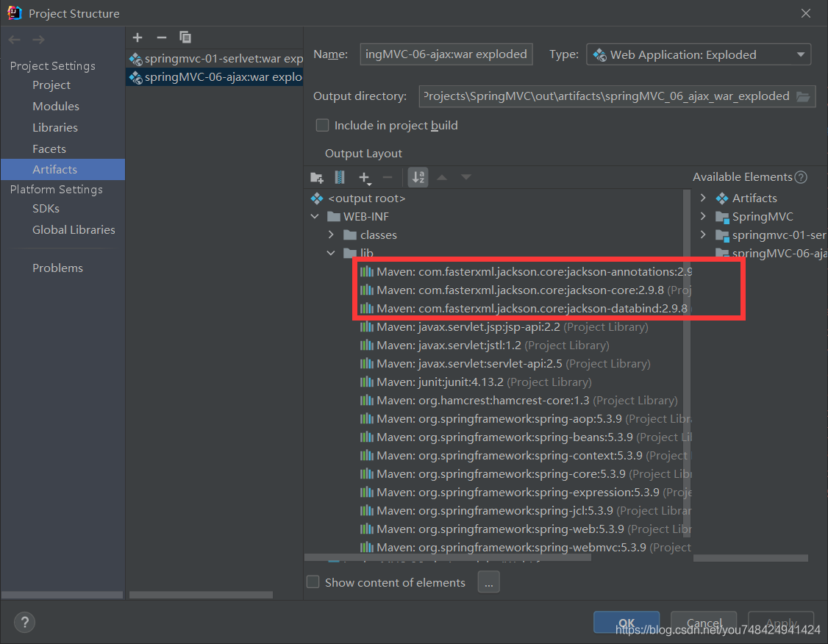Viewport: 828px width, 644px height.
Task: Select servlet-api:2.5 library row
Action: (505, 364)
